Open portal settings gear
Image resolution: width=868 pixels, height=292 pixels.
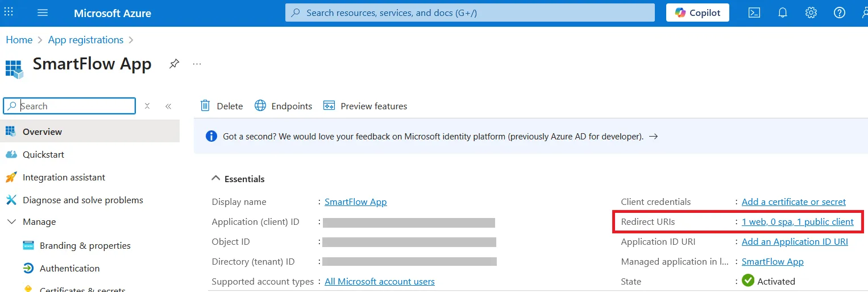[811, 13]
